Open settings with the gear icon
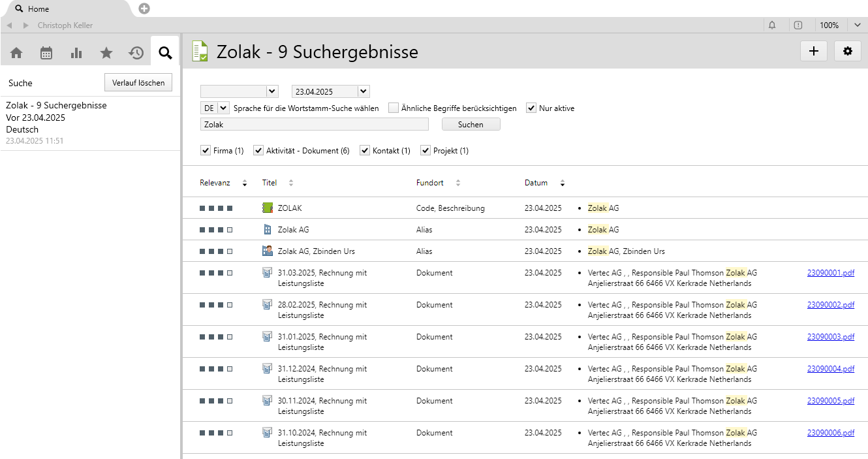 (x=847, y=52)
